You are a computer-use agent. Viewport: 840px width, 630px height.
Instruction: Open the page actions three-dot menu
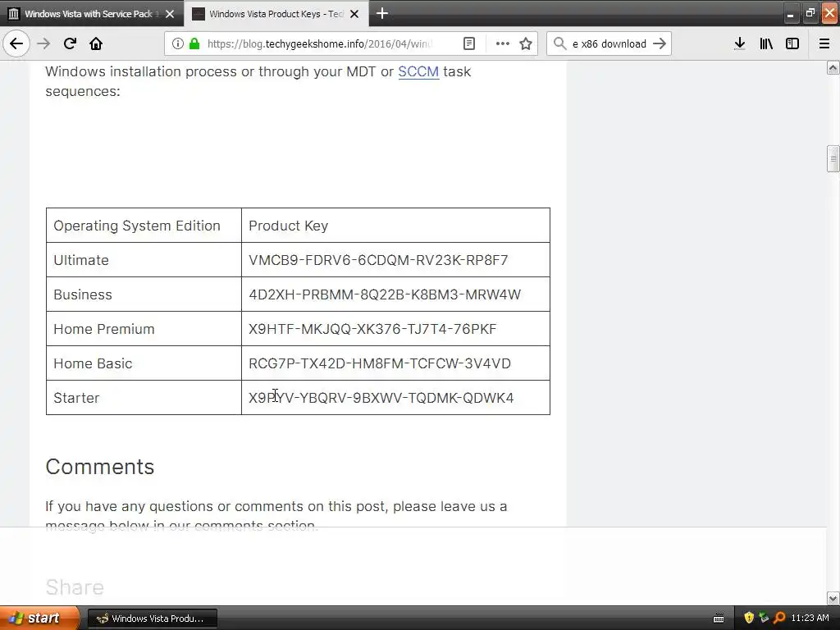pos(503,43)
